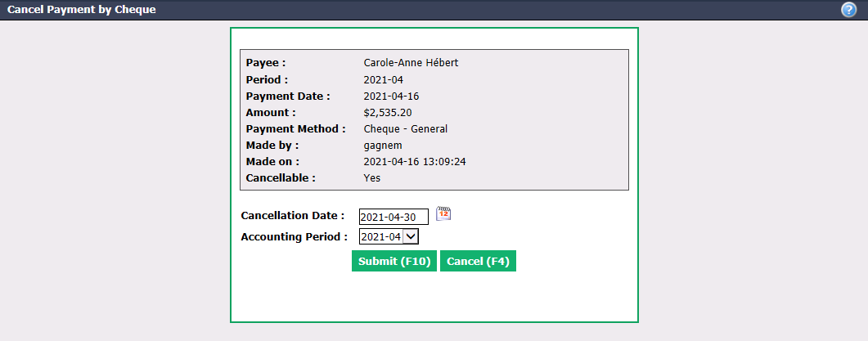
Task: Click the amount $2,535.20
Action: pyautogui.click(x=388, y=113)
